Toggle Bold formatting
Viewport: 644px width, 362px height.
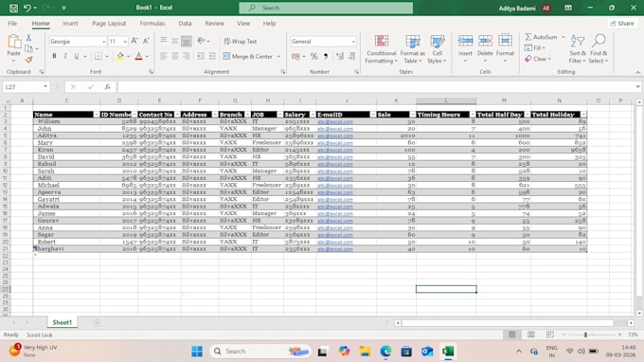(x=54, y=56)
